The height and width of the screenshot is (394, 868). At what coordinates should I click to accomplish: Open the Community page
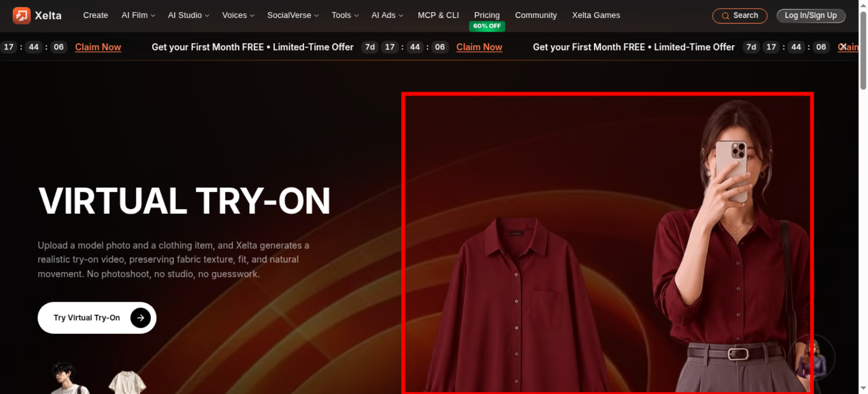pyautogui.click(x=536, y=15)
